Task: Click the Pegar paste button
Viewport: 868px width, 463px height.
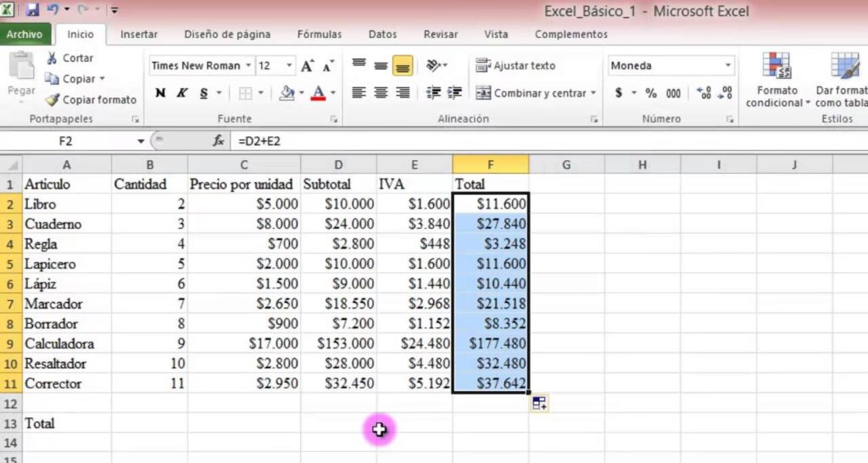Action: coord(21,76)
